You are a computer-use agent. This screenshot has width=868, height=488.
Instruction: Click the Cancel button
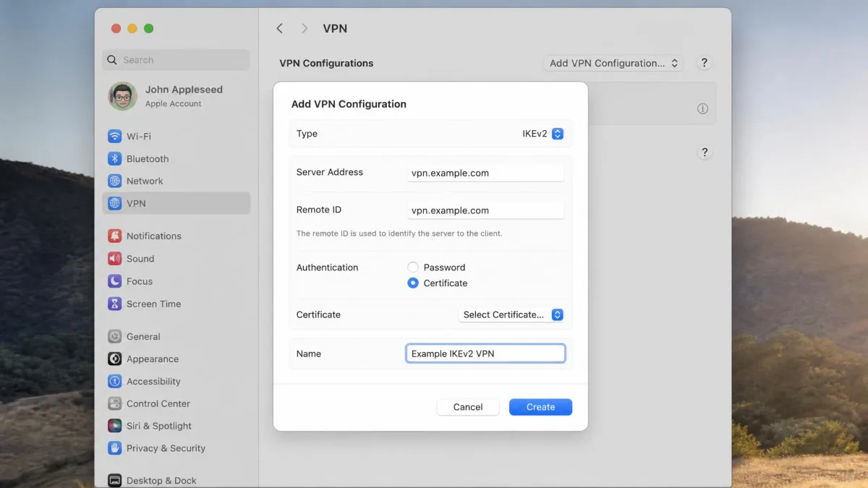[468, 407]
